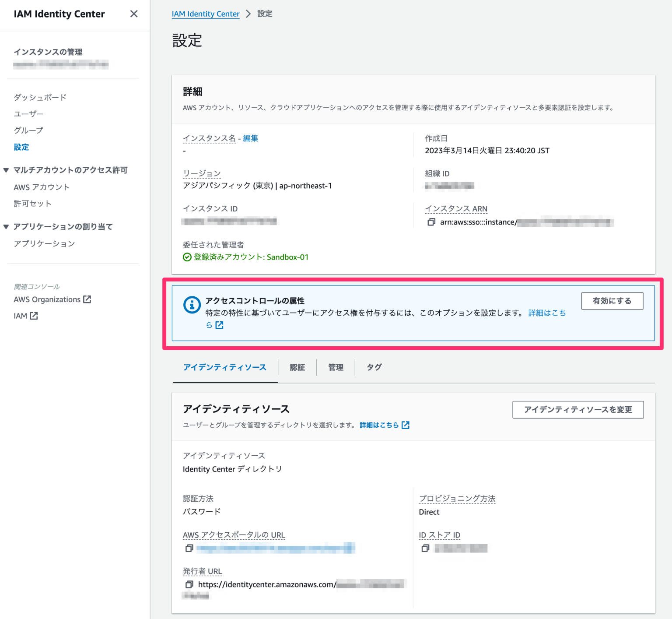Open 詳細はこちら external link for identity source
672x619 pixels.
(406, 425)
